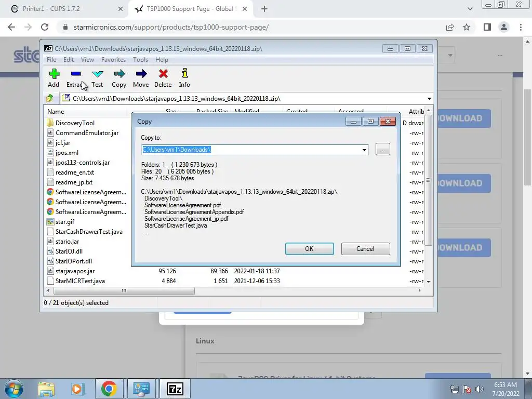Open the Chrome tab search dropdown
532x399 pixels.
(470, 9)
